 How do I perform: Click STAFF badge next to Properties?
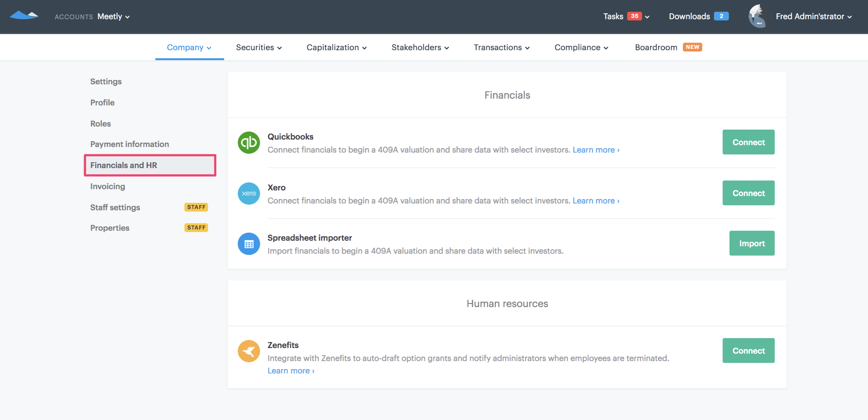click(196, 228)
